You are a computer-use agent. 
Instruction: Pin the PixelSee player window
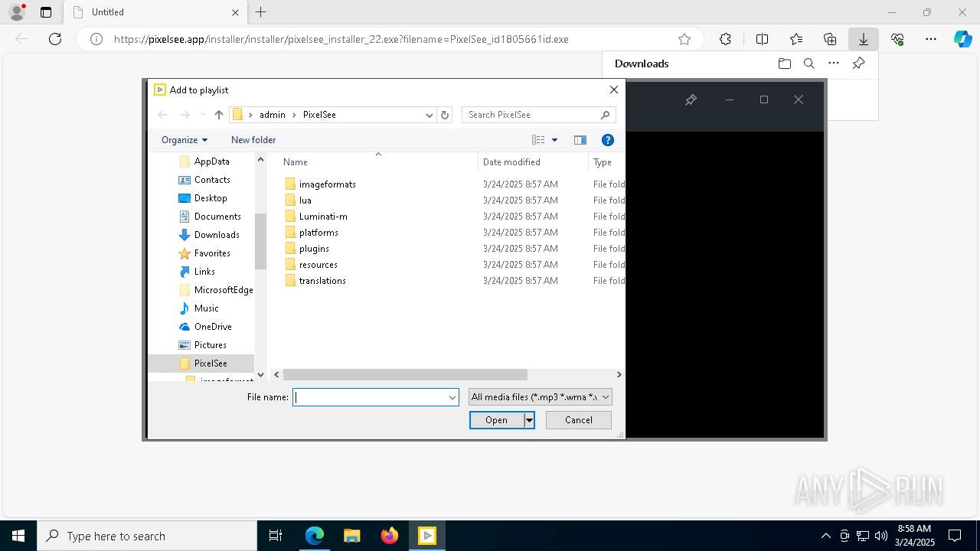(691, 99)
